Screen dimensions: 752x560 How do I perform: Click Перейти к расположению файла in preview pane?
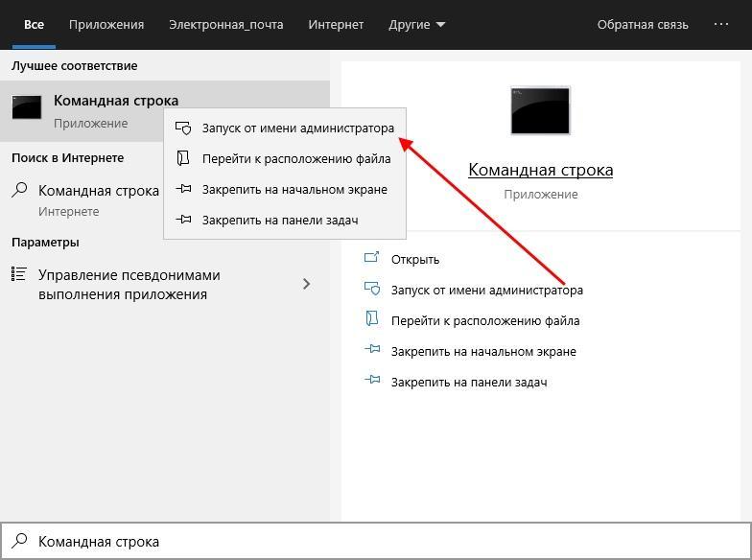(485, 320)
